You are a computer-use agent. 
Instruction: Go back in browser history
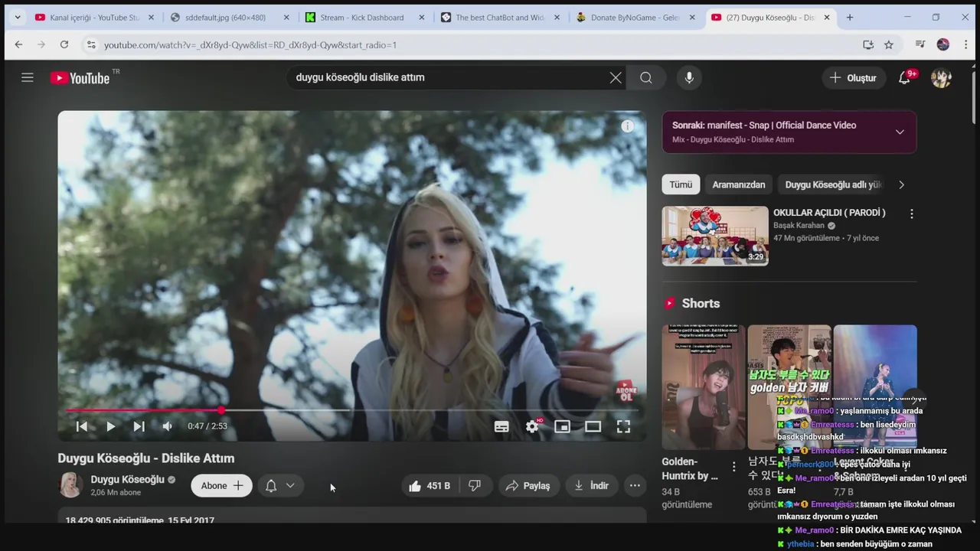[x=19, y=44]
